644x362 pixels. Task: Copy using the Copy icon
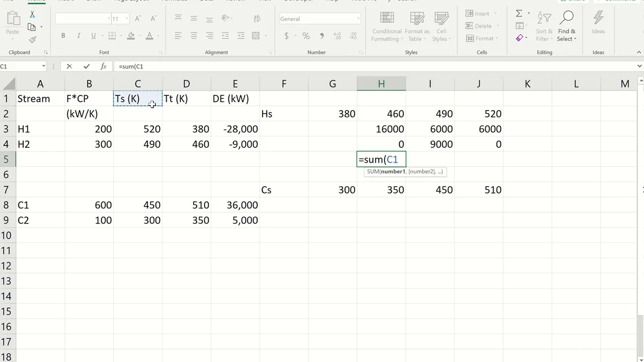(32, 27)
